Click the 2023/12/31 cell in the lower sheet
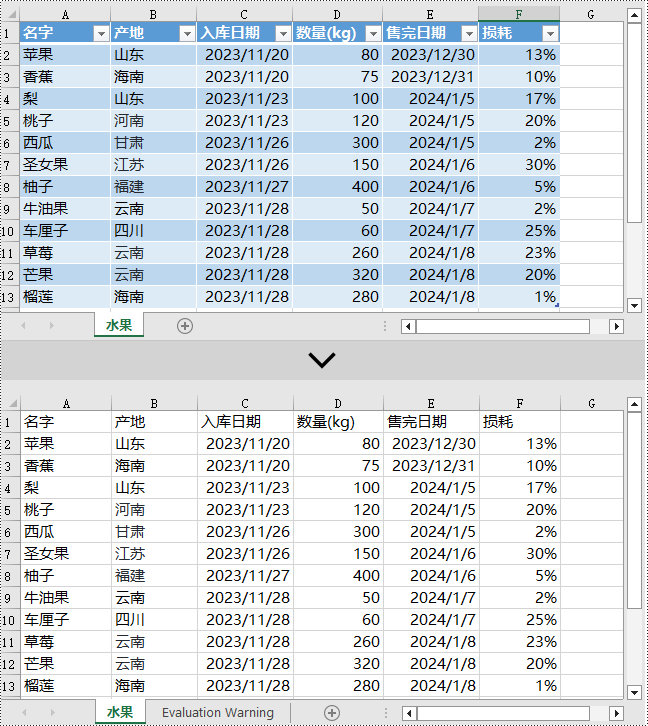 (431, 466)
